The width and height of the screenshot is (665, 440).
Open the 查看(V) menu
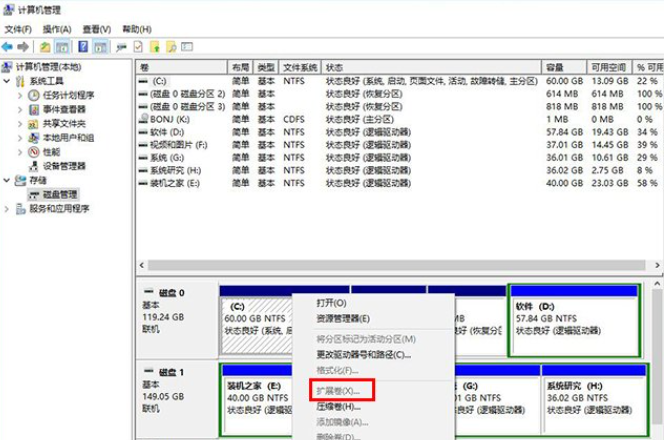(x=97, y=29)
